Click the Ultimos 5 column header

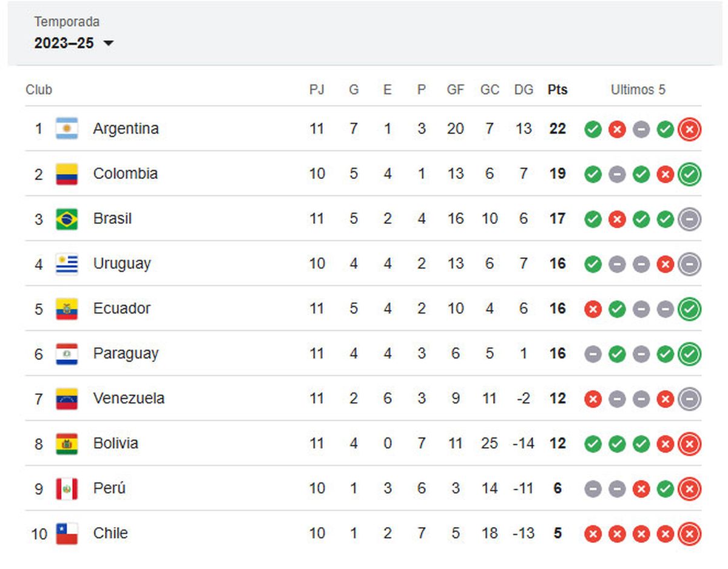click(x=638, y=90)
